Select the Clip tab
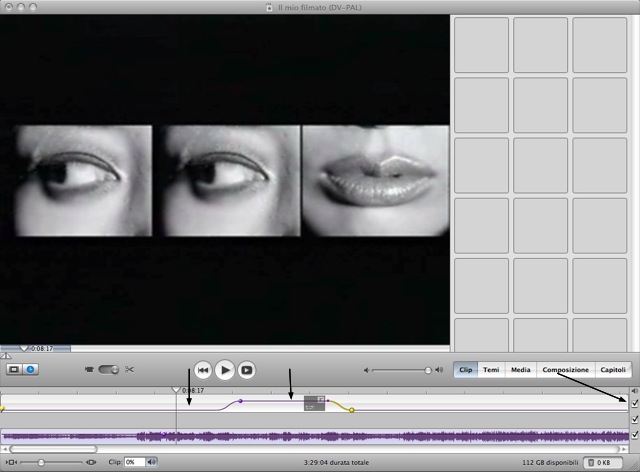 pos(465,370)
